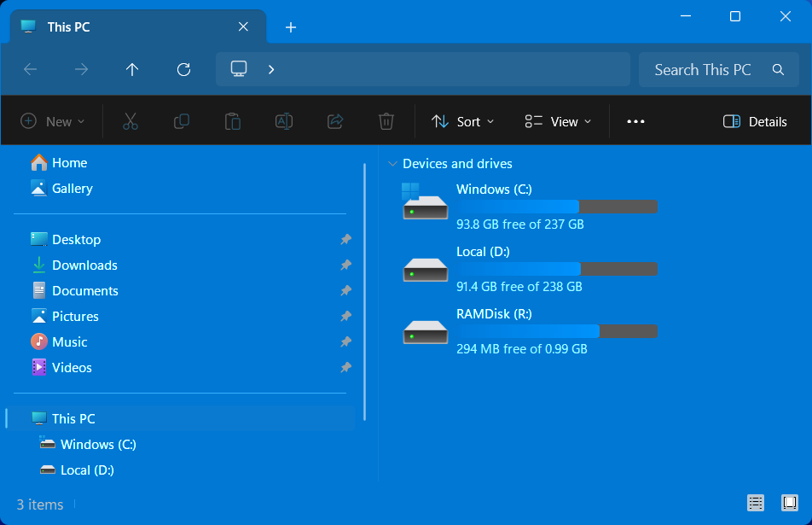Open the Local (D:) drive icon in main pane
Screen dimensions: 812x525
pos(425,270)
